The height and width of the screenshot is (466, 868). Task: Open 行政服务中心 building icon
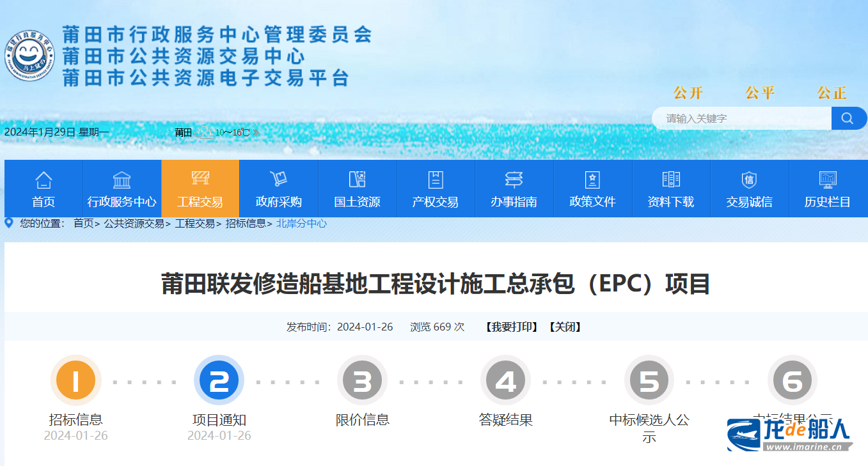coord(122,180)
